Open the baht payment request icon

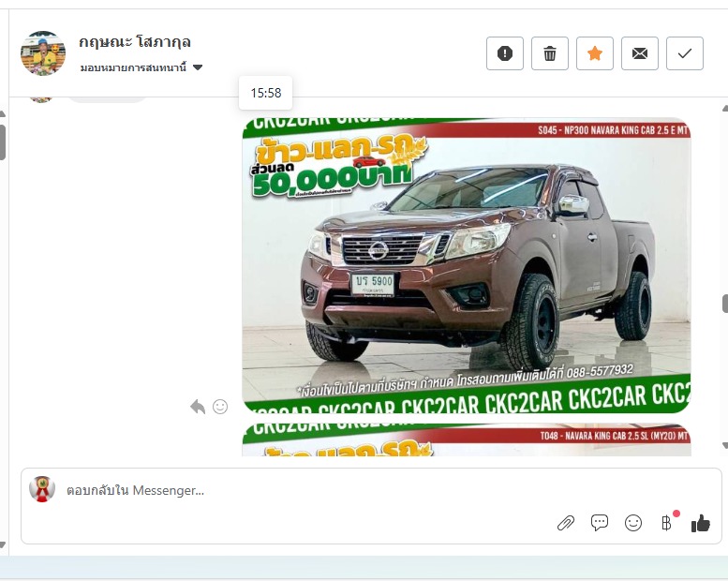point(667,523)
